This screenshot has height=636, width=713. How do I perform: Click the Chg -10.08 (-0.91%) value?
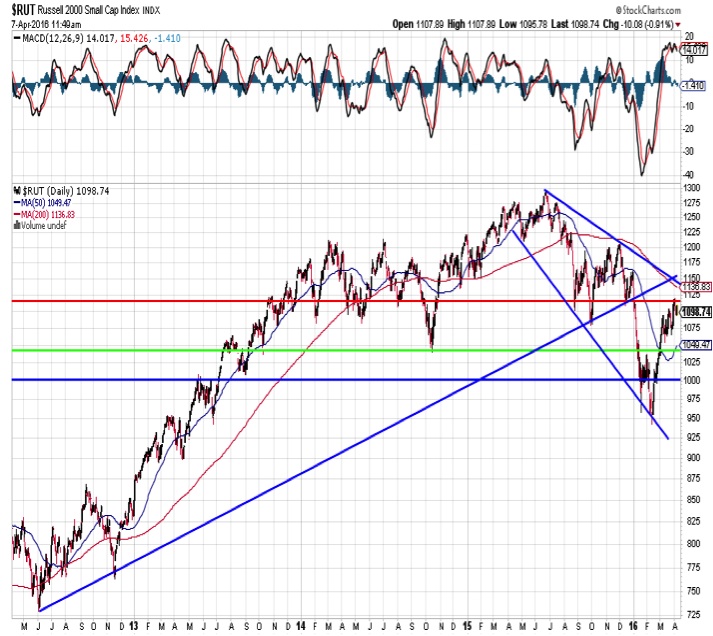point(638,25)
